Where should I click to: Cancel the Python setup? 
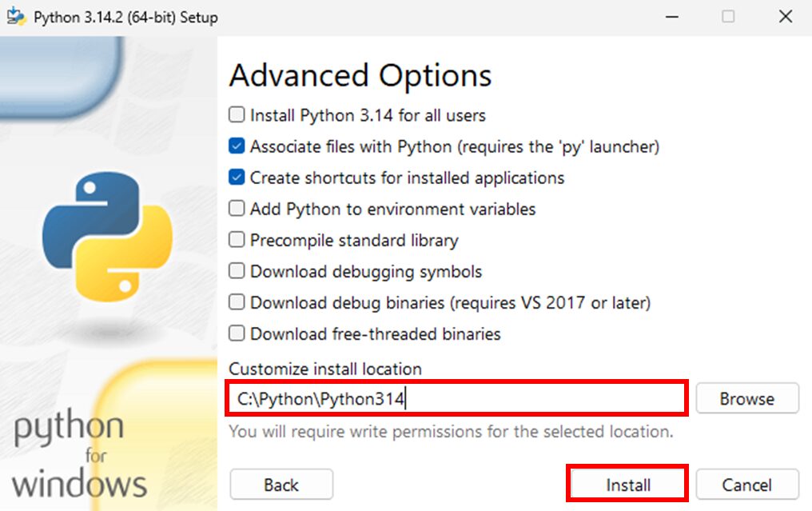746,484
